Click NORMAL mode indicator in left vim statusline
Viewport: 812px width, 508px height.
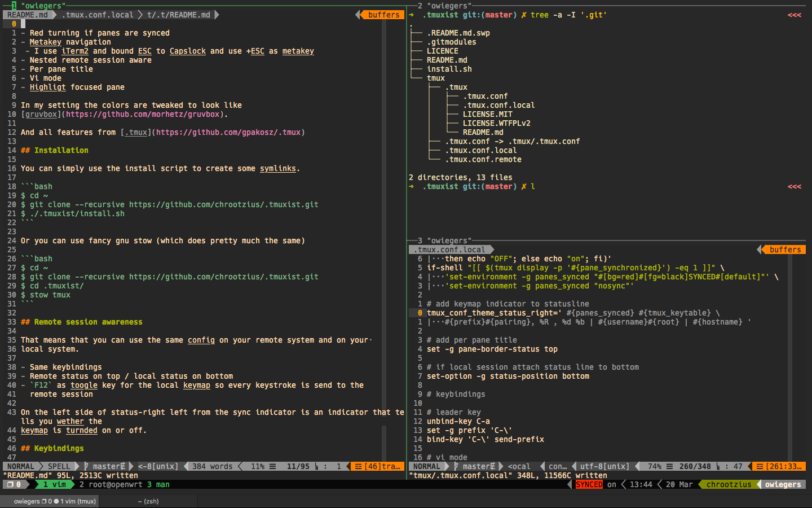pos(21,466)
